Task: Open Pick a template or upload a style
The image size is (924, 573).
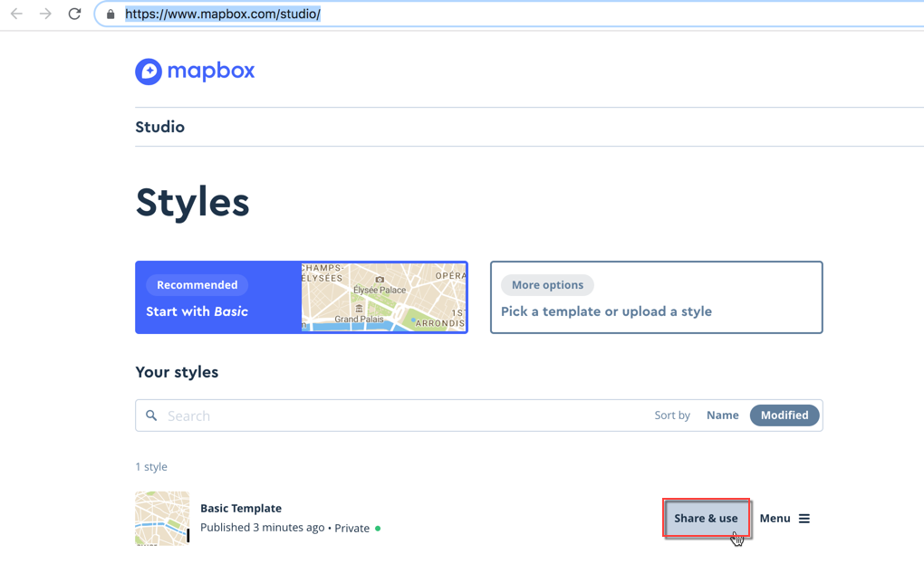Action: click(x=657, y=298)
